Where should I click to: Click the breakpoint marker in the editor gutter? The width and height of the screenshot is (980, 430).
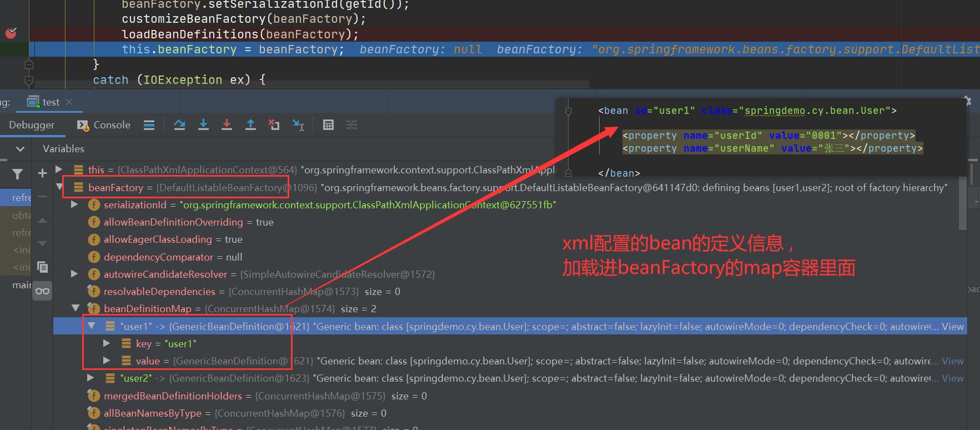(11, 33)
